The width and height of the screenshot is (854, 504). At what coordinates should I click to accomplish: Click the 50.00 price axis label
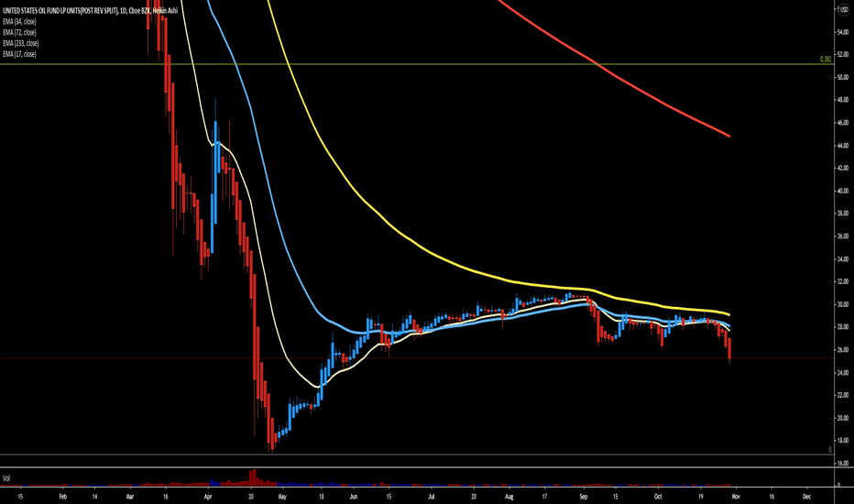coord(843,77)
